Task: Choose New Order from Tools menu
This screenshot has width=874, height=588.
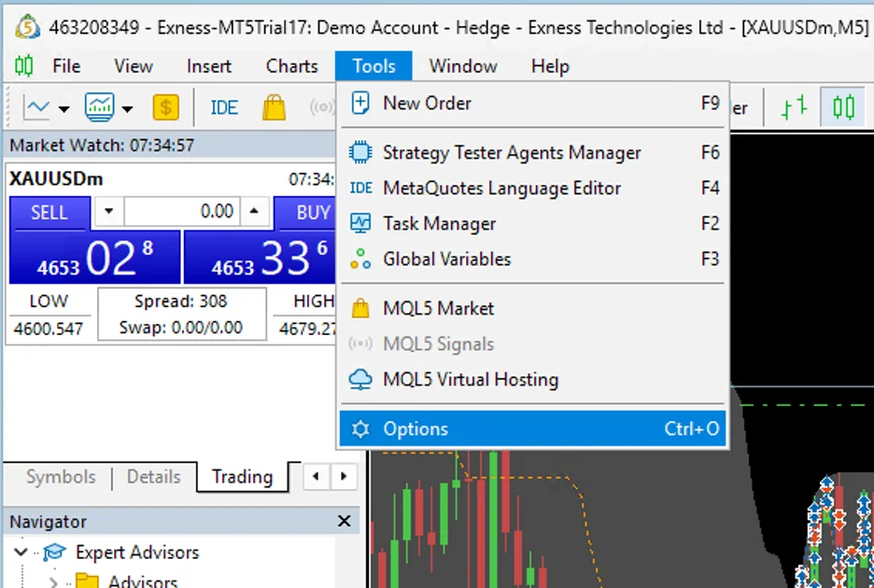Action: (x=427, y=104)
